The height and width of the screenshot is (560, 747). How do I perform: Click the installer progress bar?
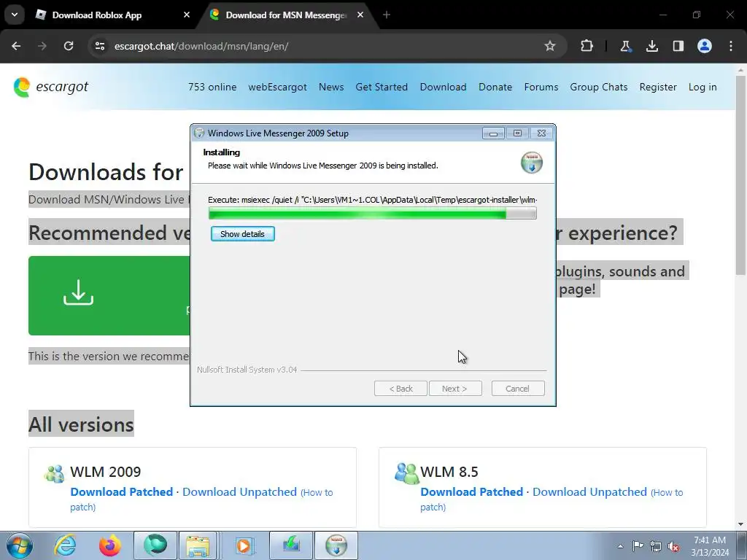point(373,214)
